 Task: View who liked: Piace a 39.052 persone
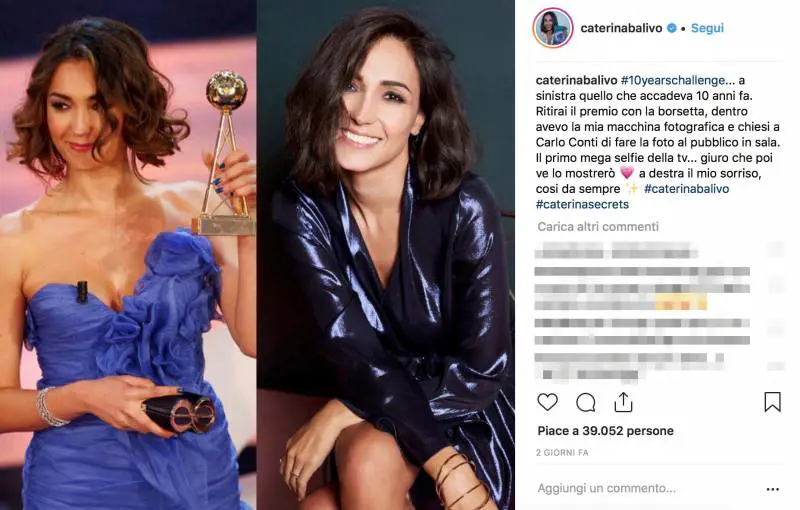click(x=606, y=431)
